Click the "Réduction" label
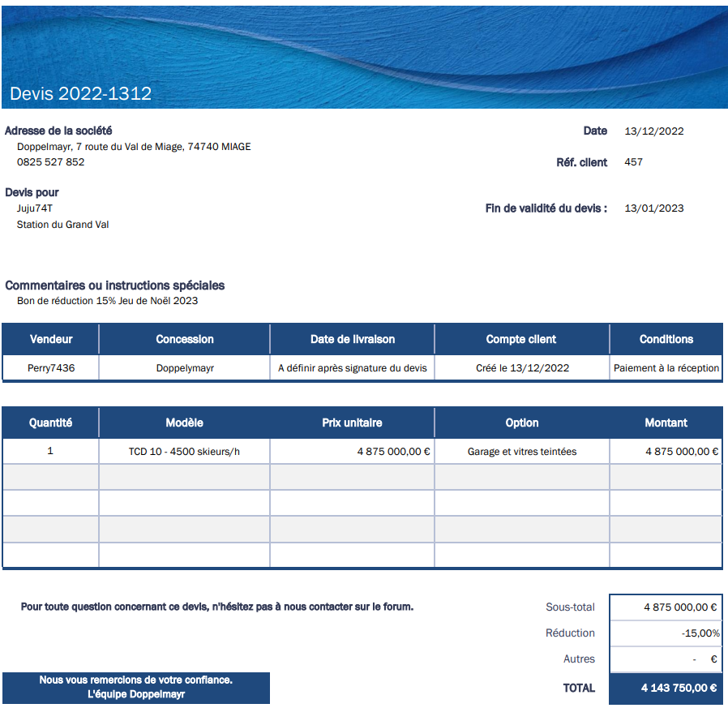Viewport: 728px width, 708px height. [570, 633]
